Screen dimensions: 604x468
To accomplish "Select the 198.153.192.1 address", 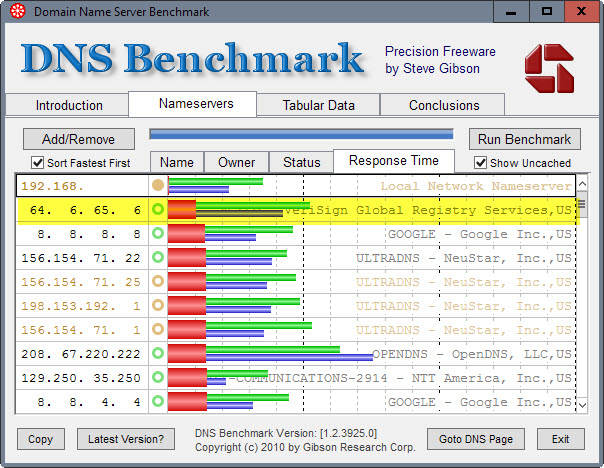I will coord(81,306).
